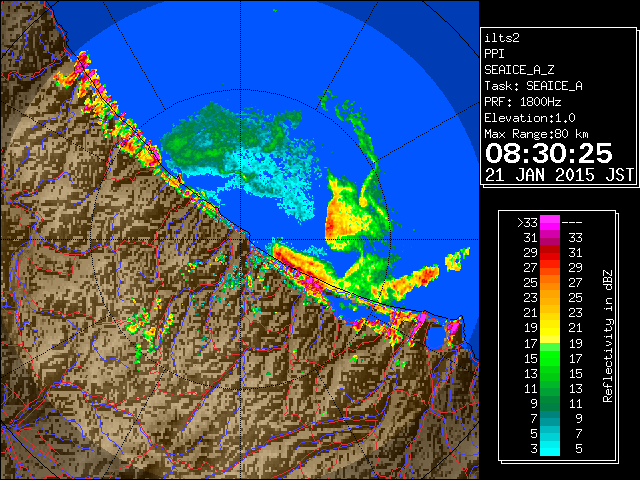Click the >33 legend label

pyautogui.click(x=527, y=223)
